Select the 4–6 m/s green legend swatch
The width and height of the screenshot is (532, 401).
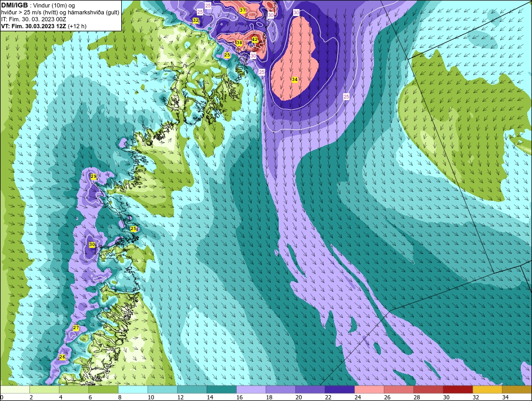pyautogui.click(x=74, y=389)
